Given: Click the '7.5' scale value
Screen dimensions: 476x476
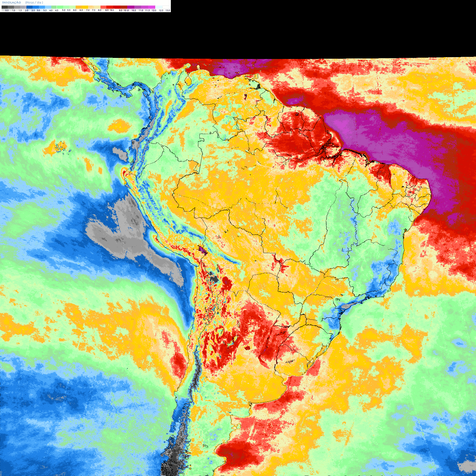Looking at the screenshot, I should tap(94, 10).
